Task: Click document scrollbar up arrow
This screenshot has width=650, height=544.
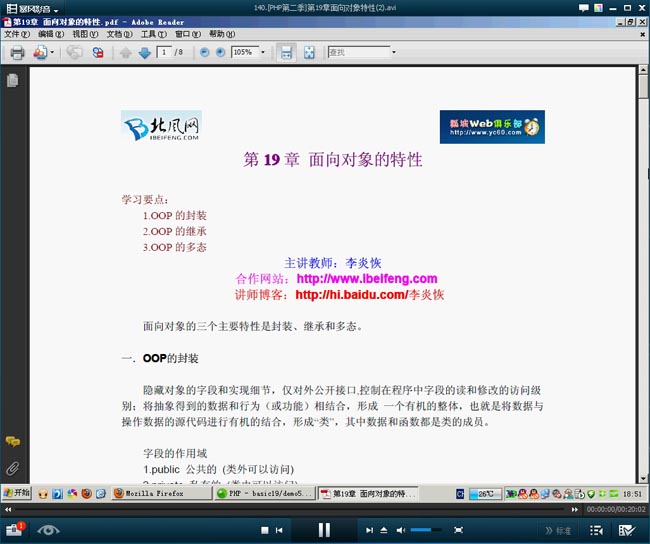Action: [643, 70]
